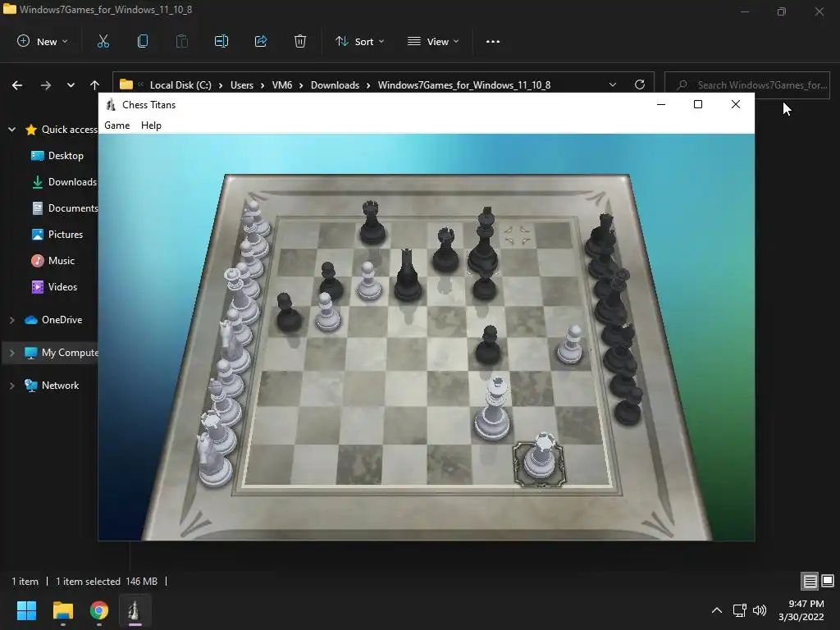840x630 pixels.
Task: Go back with the left arrow
Action: (17, 85)
